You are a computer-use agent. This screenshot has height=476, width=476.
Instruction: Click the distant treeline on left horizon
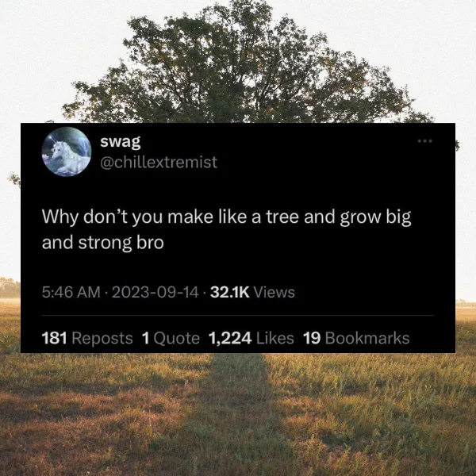(x=10, y=287)
